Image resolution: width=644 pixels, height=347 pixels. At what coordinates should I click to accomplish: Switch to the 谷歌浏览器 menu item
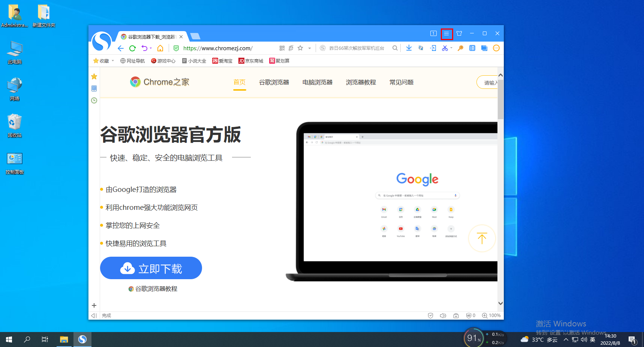click(x=274, y=82)
